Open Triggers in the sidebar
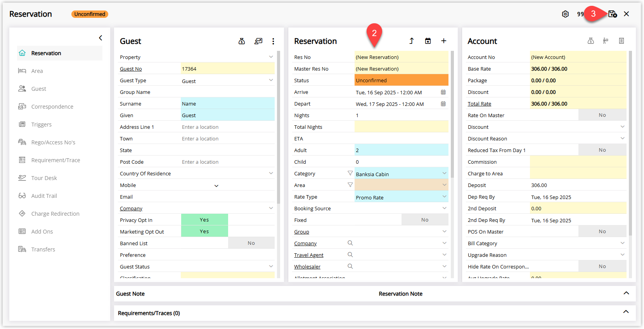644x329 pixels. (60, 125)
